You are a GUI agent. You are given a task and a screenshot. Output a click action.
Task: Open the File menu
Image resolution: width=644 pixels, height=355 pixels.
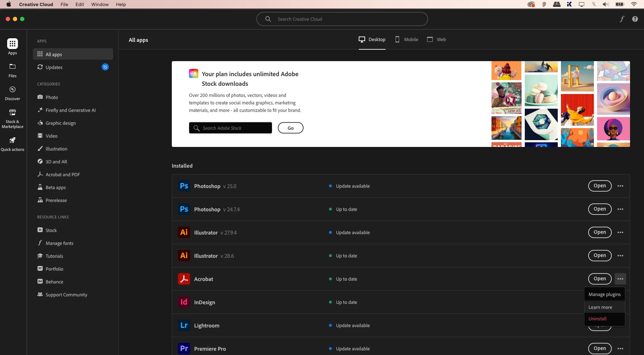(x=64, y=4)
